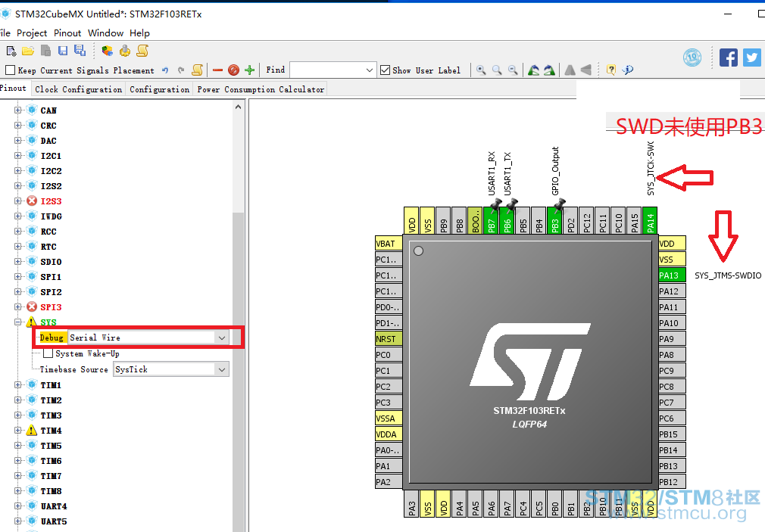Click the zoom out magnifier icon
This screenshot has width=765, height=532.
point(513,70)
